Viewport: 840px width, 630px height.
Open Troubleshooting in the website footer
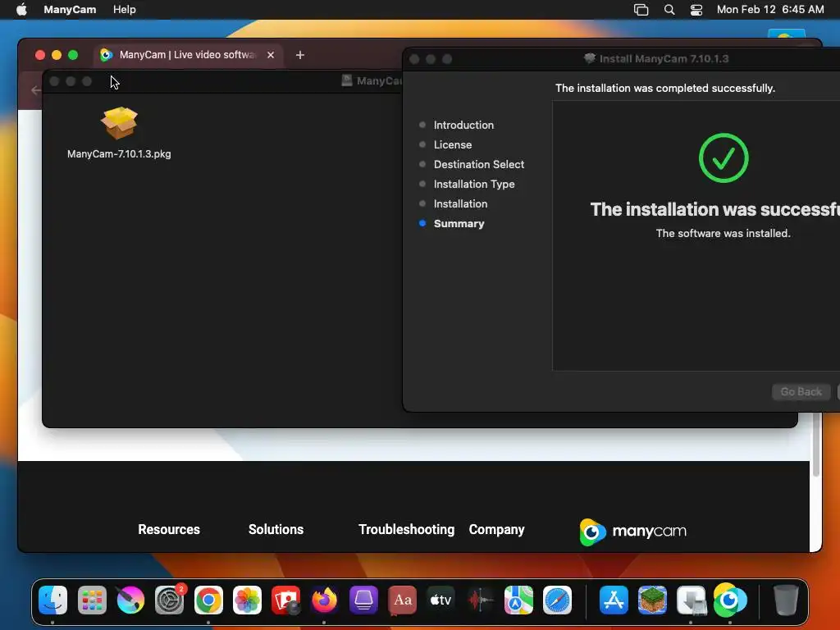(x=406, y=529)
